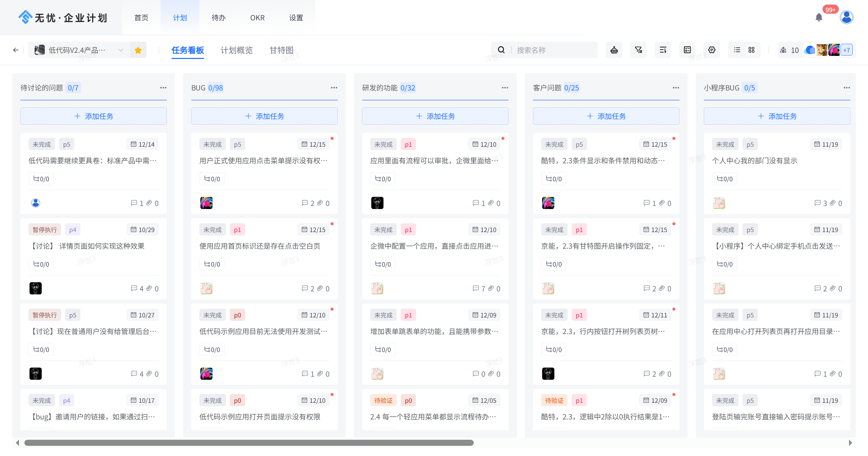Open the notification bell
The image size is (868, 456).
pos(819,17)
